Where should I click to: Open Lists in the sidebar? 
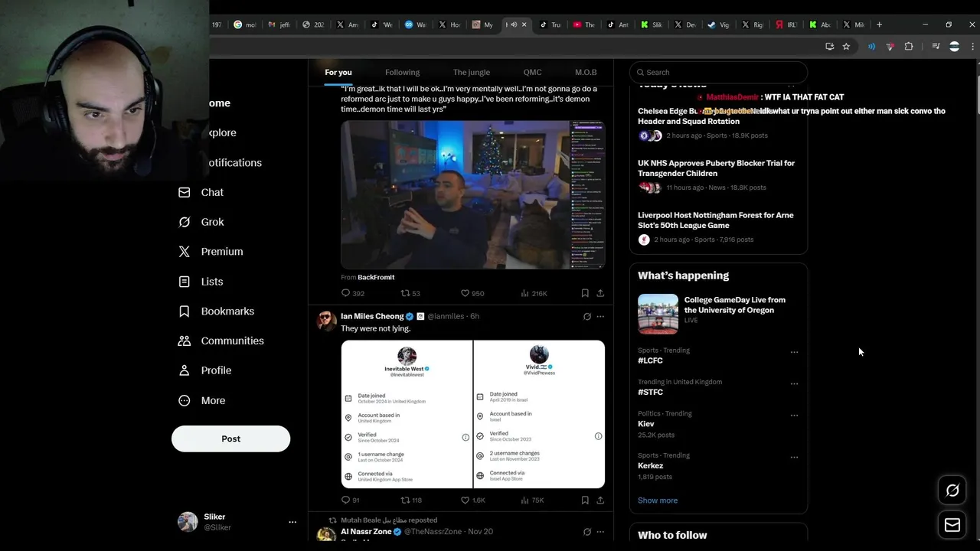tap(200, 282)
